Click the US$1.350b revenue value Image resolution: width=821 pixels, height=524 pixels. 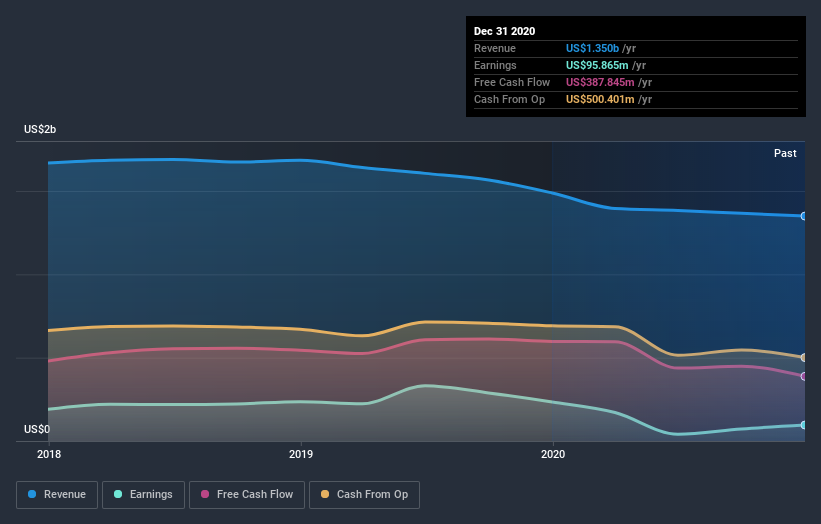point(592,48)
